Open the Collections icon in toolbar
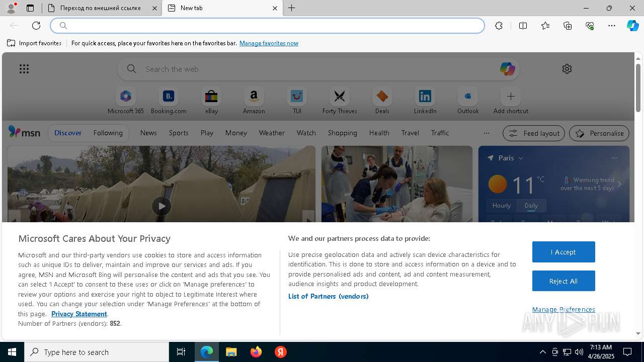Screen dimensions: 644x362 (x=568, y=26)
